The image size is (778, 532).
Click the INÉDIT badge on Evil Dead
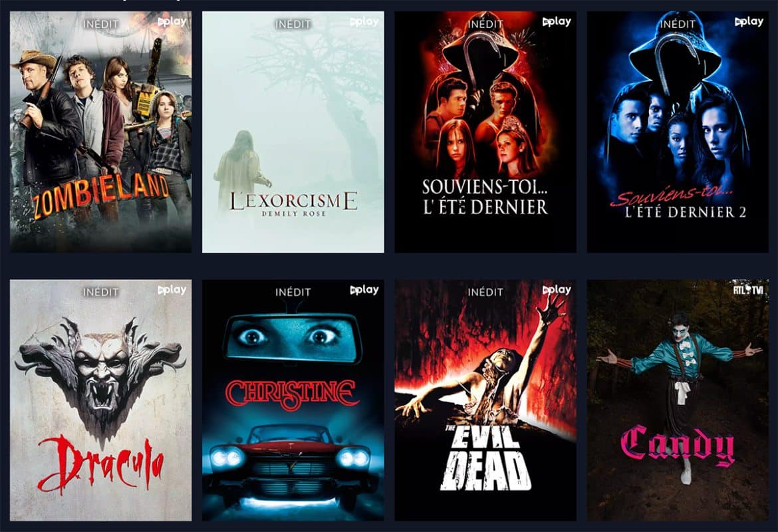coord(485,292)
